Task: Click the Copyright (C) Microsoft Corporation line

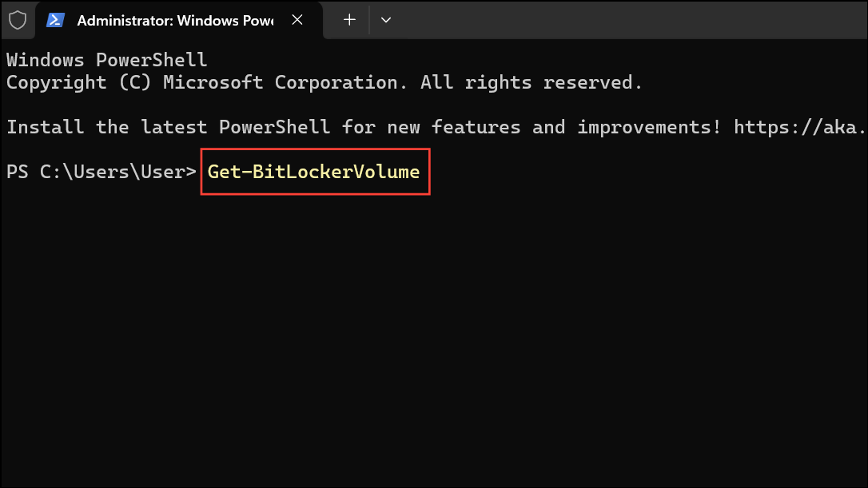Action: pos(325,82)
